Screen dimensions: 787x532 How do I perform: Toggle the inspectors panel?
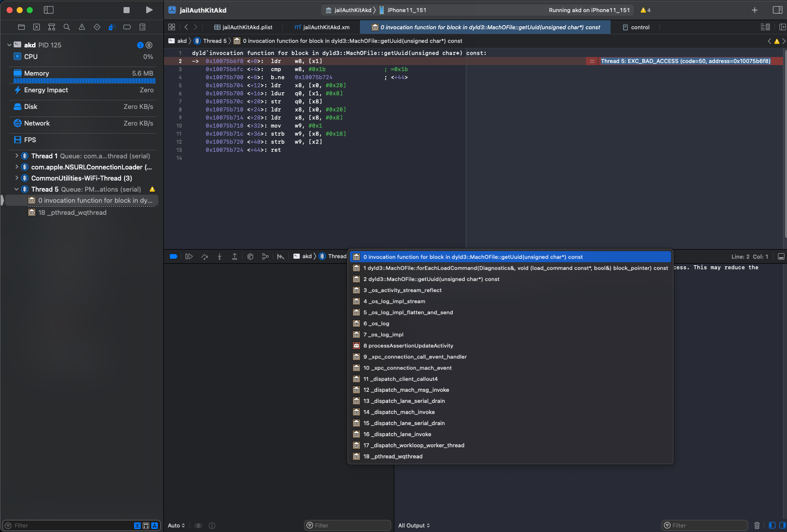point(777,10)
